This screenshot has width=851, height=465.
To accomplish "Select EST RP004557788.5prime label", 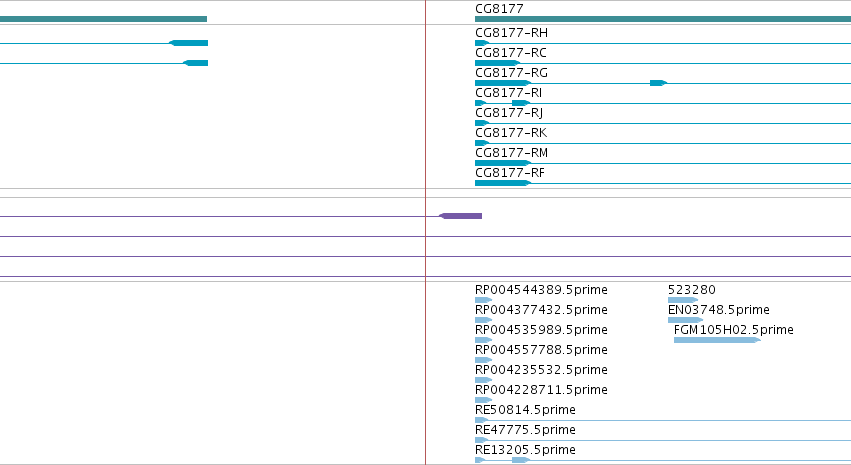I will (x=541, y=351).
